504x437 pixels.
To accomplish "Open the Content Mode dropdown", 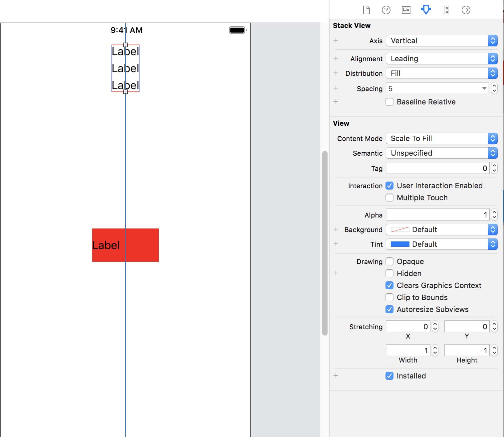I will (441, 138).
